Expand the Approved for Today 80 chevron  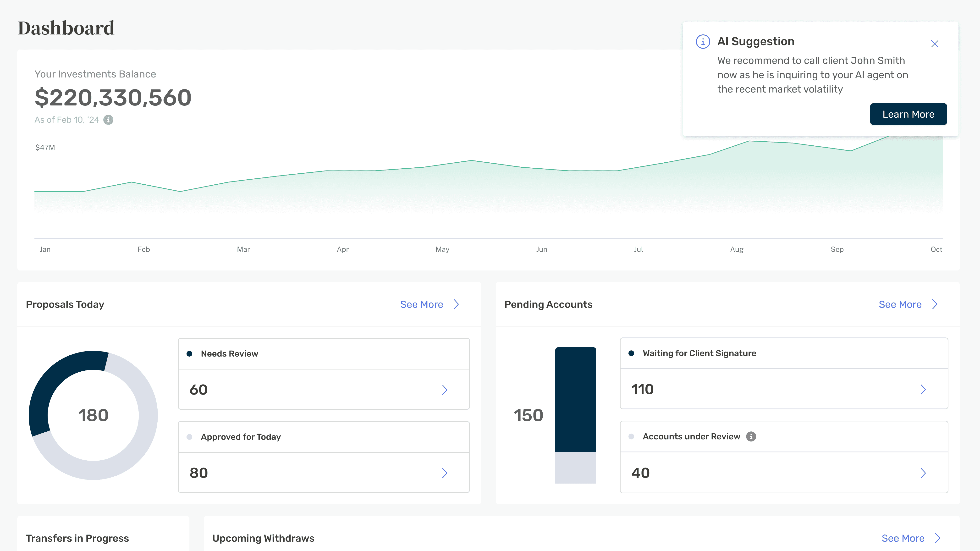tap(444, 473)
